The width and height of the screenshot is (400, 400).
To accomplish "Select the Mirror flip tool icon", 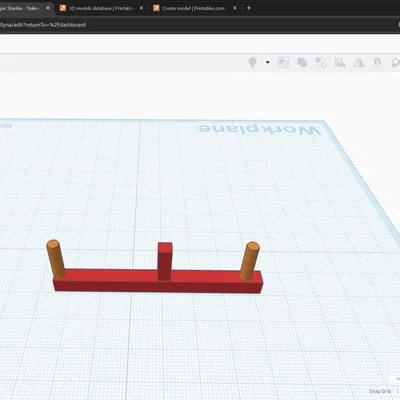I will pos(359,62).
